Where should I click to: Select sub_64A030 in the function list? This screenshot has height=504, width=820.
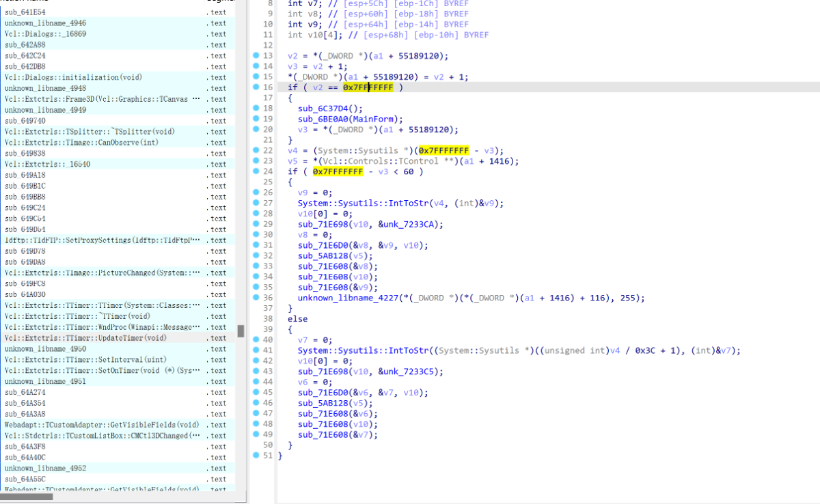[118, 295]
